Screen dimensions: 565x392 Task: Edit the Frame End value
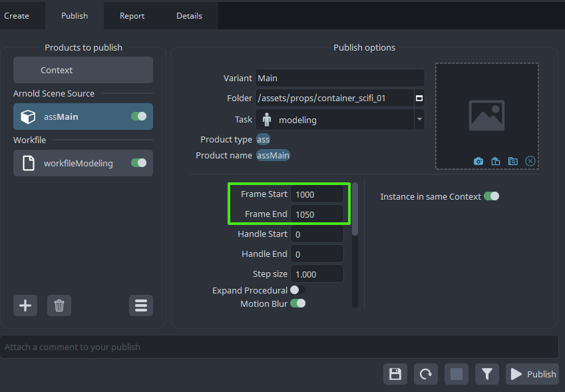click(x=317, y=214)
